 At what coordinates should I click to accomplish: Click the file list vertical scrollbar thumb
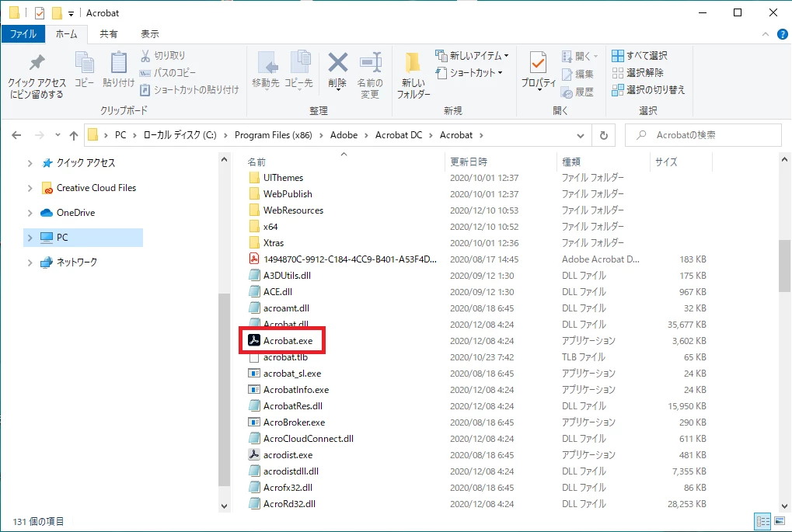(x=784, y=266)
